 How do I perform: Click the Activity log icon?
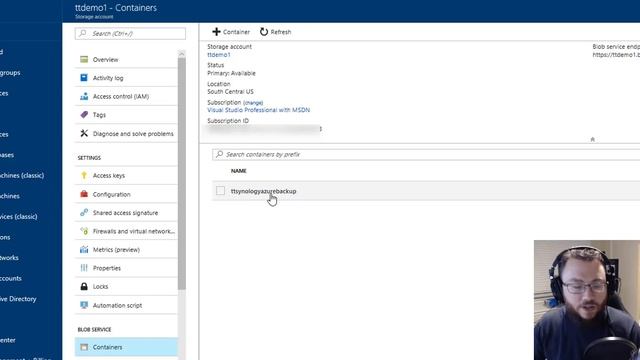click(84, 78)
